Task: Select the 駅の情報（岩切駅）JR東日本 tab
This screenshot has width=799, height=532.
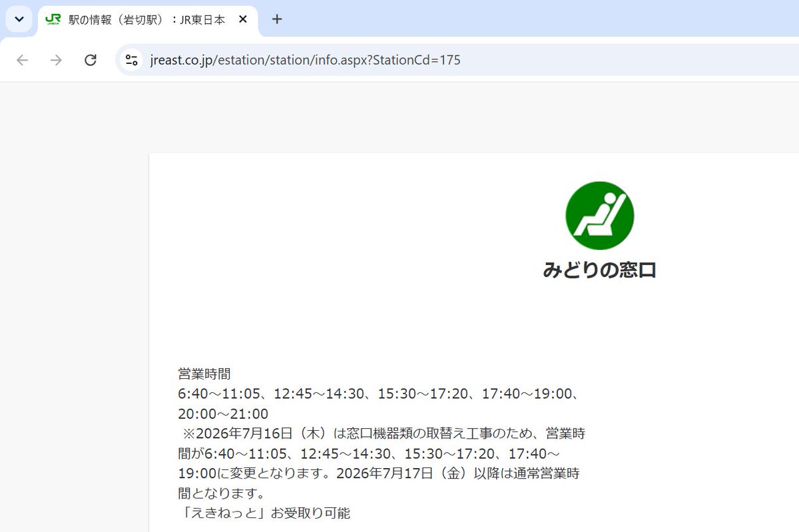Action: pos(148,19)
